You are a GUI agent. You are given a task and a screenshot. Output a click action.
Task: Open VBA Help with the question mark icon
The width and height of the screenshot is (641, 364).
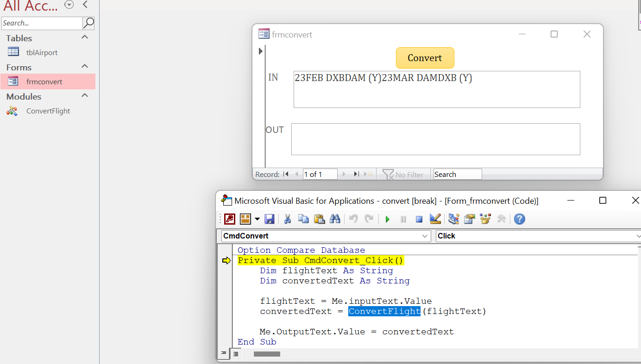point(520,219)
